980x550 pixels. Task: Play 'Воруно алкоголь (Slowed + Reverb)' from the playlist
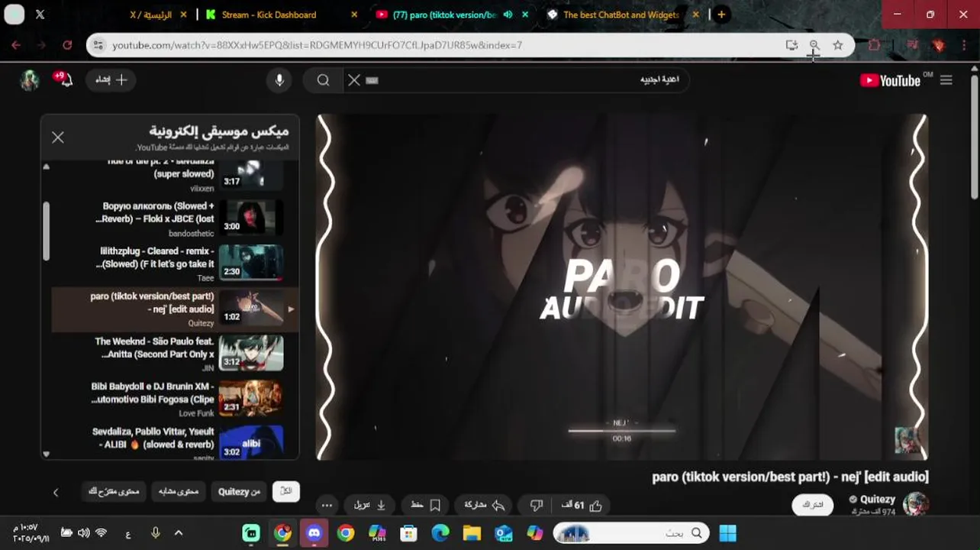tap(175, 218)
